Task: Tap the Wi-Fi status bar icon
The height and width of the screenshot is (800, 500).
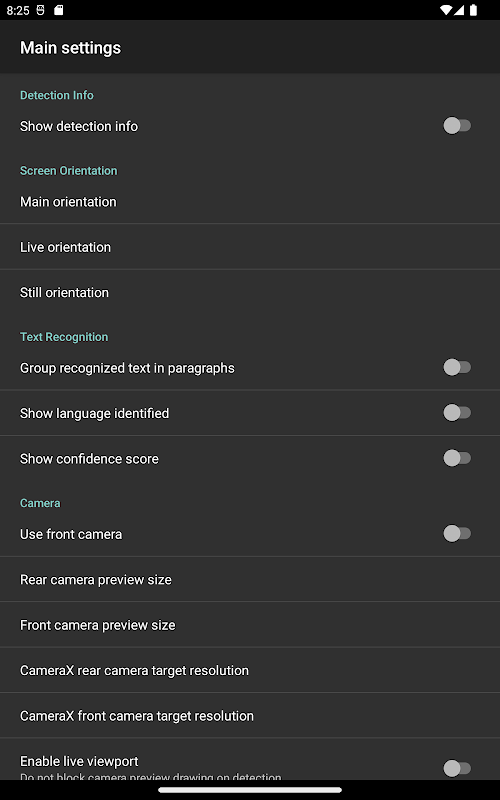Action: [446, 10]
